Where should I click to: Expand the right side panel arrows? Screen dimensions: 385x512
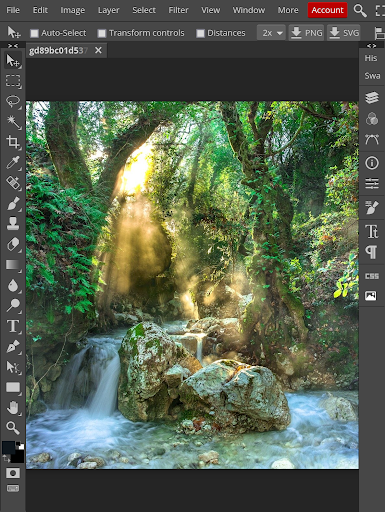point(372,45)
